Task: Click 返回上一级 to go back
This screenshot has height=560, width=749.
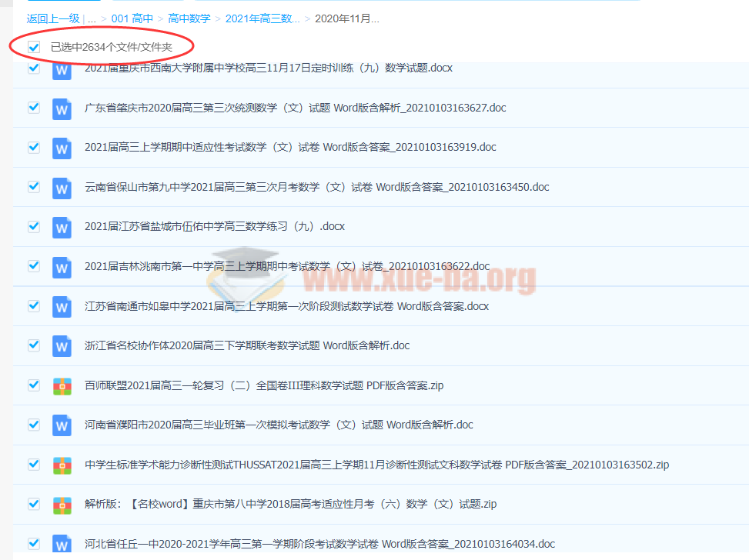Action: coord(53,18)
